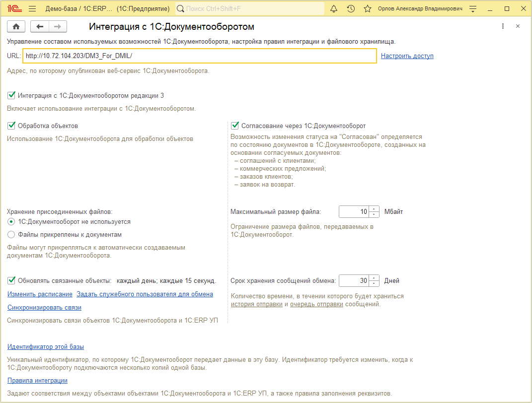Toggle Интеграция с 1С:Документооборотом редакции 3 checkbox
This screenshot has height=403, width=532.
click(11, 95)
